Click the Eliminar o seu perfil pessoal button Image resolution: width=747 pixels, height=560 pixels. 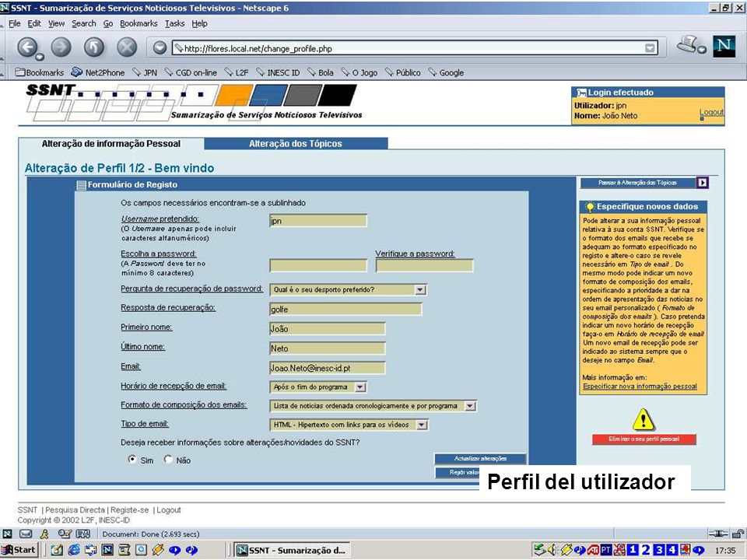pyautogui.click(x=644, y=439)
